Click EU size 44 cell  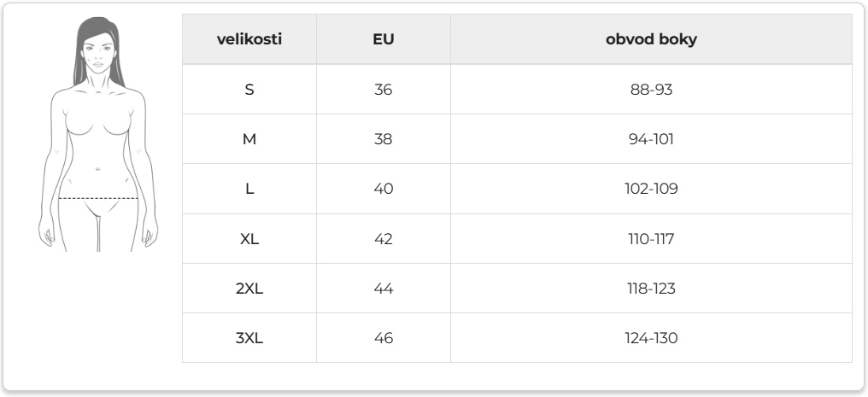click(x=383, y=288)
